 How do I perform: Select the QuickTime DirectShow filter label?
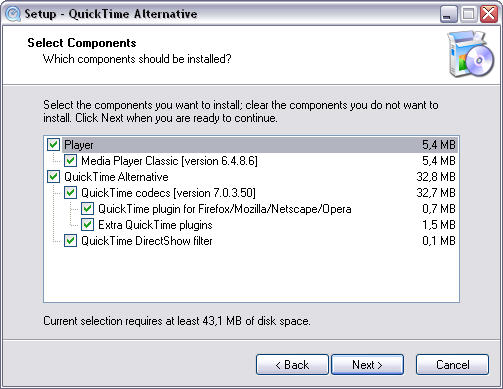(x=147, y=241)
